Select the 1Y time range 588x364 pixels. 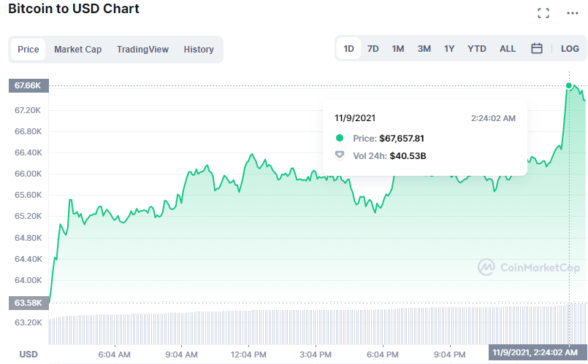[x=449, y=49]
